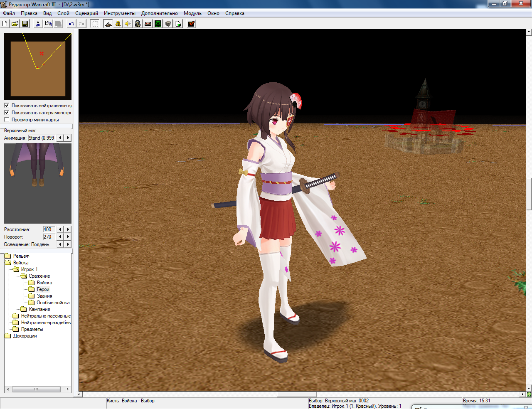Screen dimensions: 532x409
Task: Click the tree panel horizontal scrollbar thumb
Action: click(36, 389)
